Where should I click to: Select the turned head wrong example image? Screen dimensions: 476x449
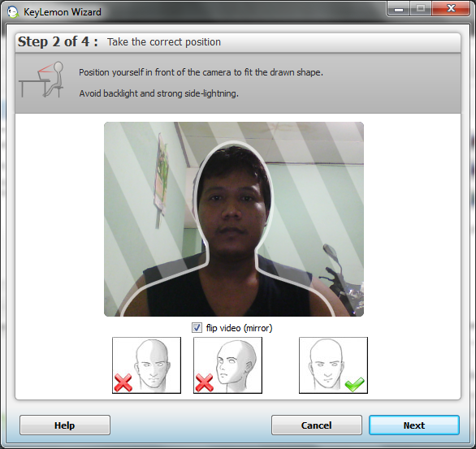(x=227, y=365)
